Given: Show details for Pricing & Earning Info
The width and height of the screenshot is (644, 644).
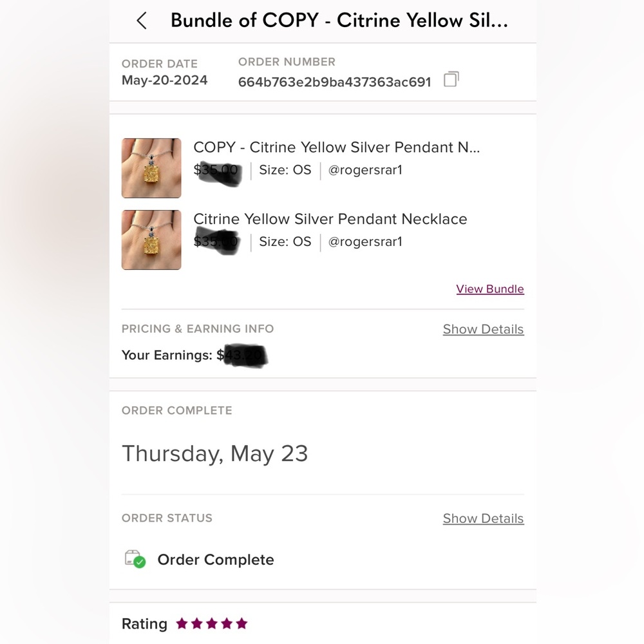Looking at the screenshot, I should point(483,329).
